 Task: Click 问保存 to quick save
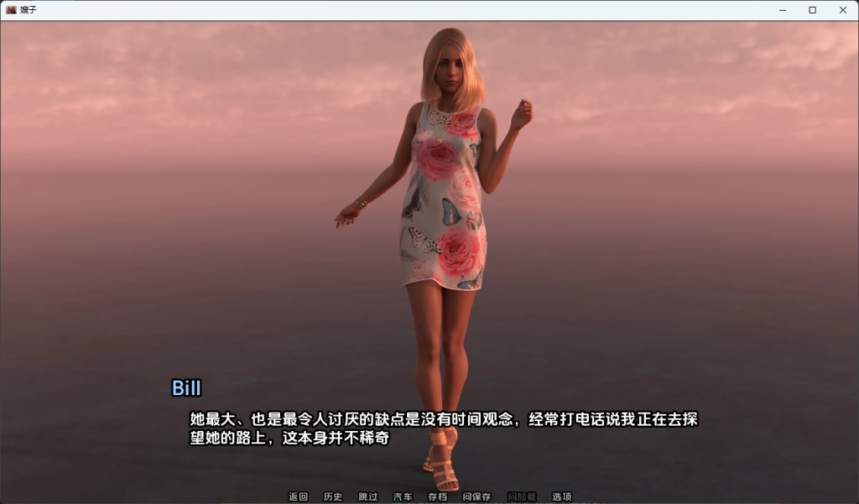476,496
